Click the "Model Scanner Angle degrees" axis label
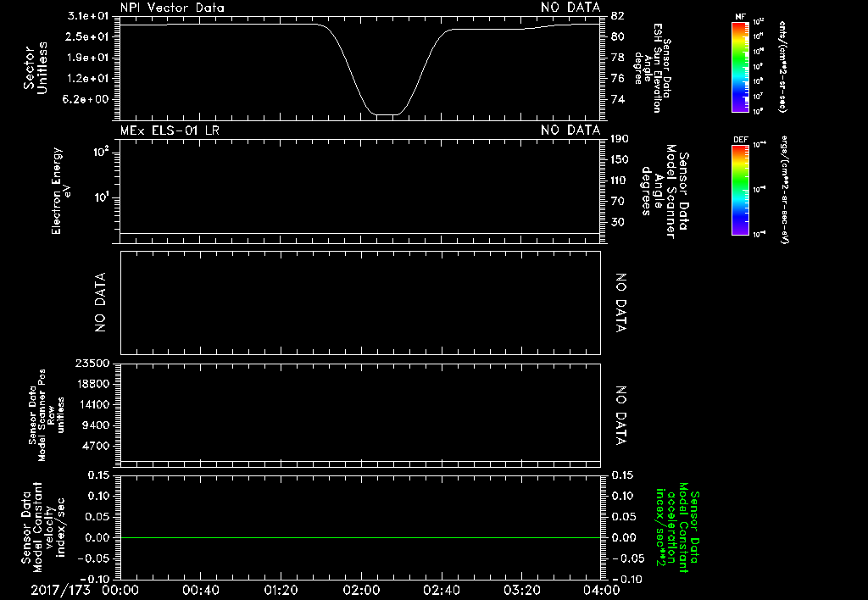This screenshot has width=868, height=600. [665, 191]
